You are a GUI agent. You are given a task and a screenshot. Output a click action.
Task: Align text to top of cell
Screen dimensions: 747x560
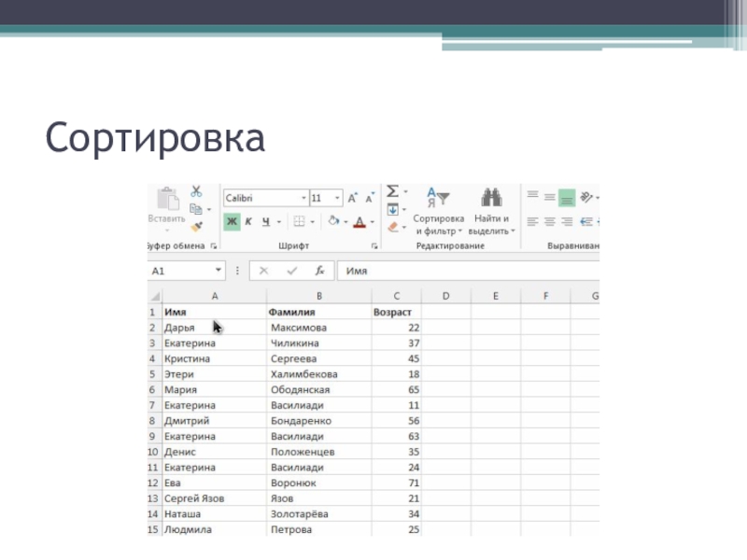click(532, 197)
